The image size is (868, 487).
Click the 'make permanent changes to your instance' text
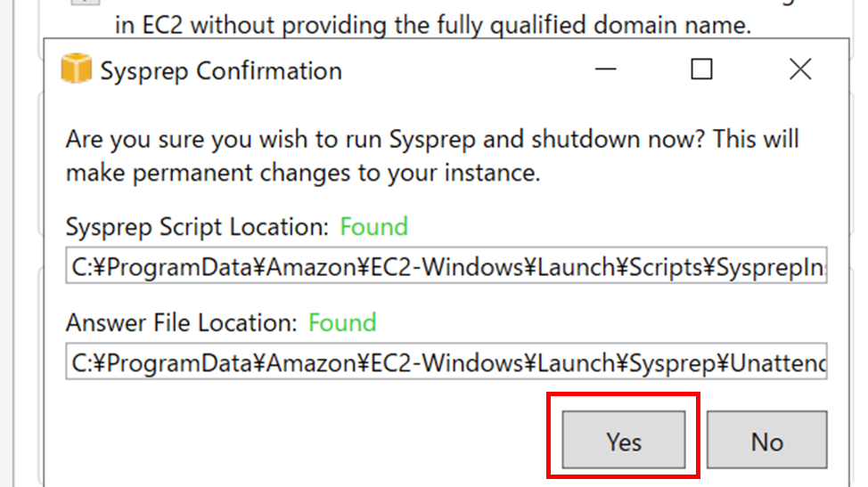point(303,173)
